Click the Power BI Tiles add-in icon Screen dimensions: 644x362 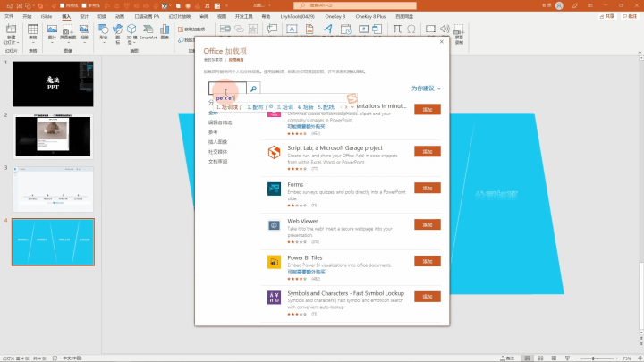click(x=274, y=262)
